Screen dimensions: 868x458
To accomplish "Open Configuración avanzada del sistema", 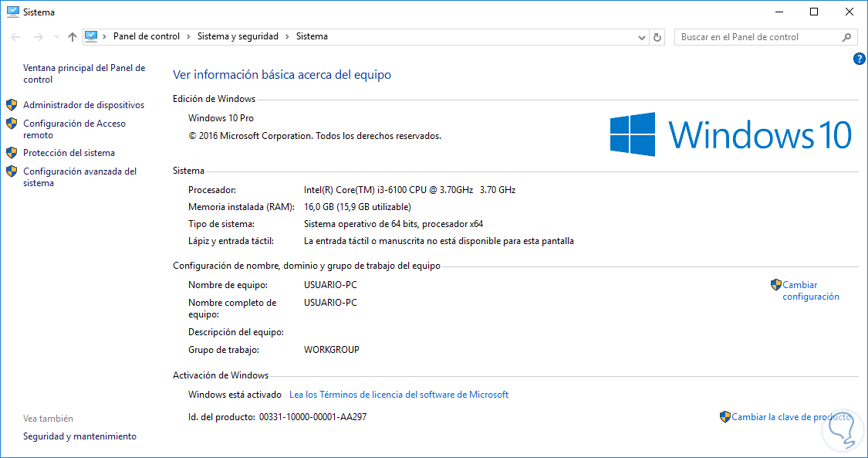I will (79, 177).
